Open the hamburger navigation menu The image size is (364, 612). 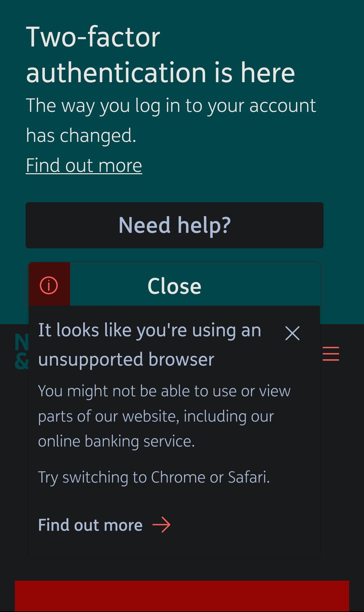click(330, 354)
